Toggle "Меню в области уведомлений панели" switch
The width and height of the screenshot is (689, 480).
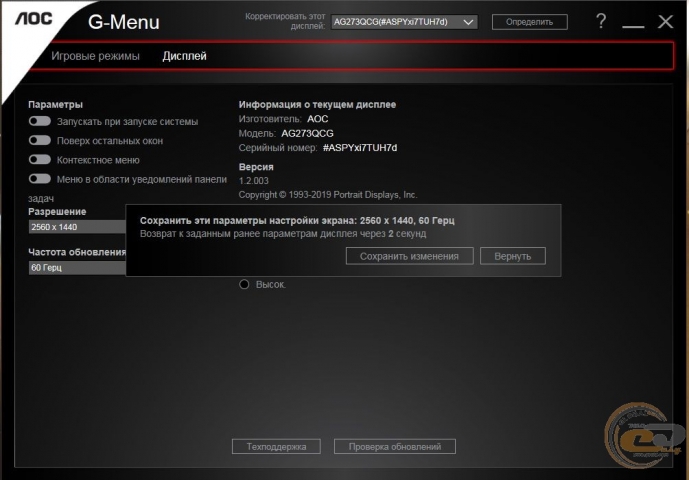pyautogui.click(x=40, y=178)
